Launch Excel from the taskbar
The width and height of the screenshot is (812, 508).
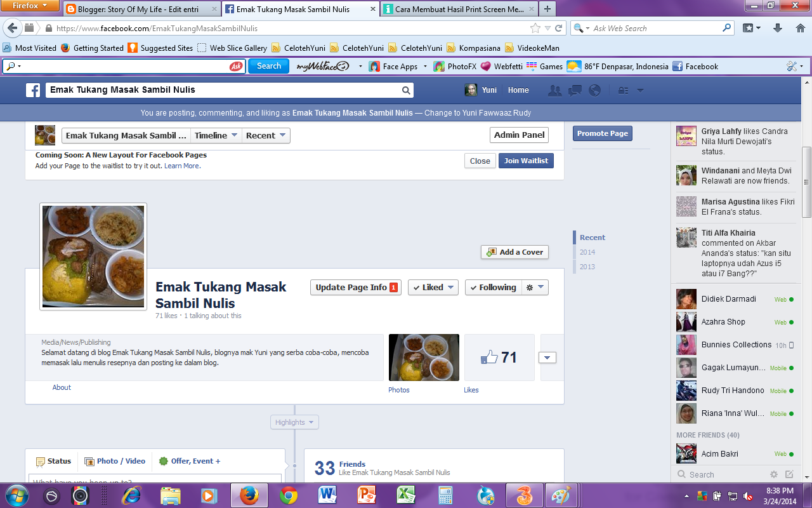coord(406,495)
